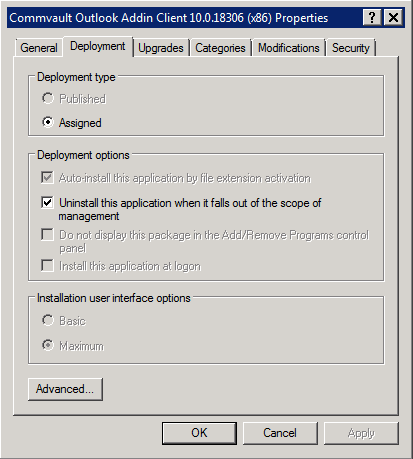
Task: Switch to the General tab
Action: (x=39, y=48)
